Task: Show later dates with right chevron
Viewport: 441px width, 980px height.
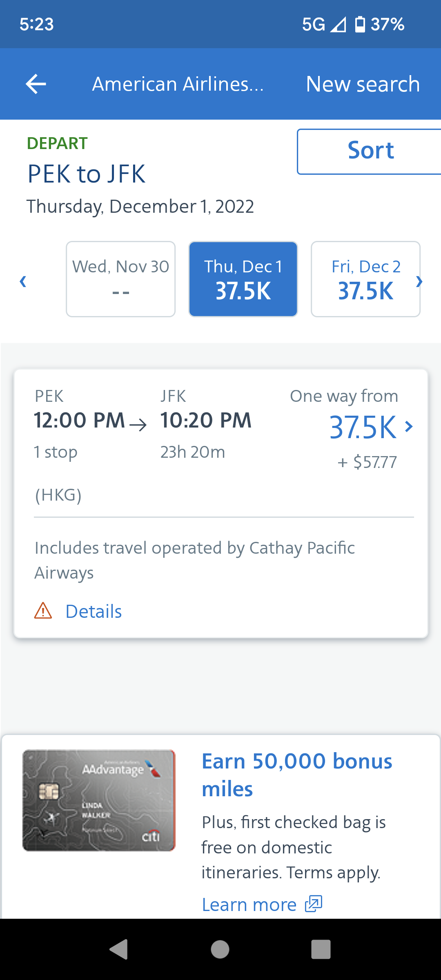Action: tap(419, 281)
